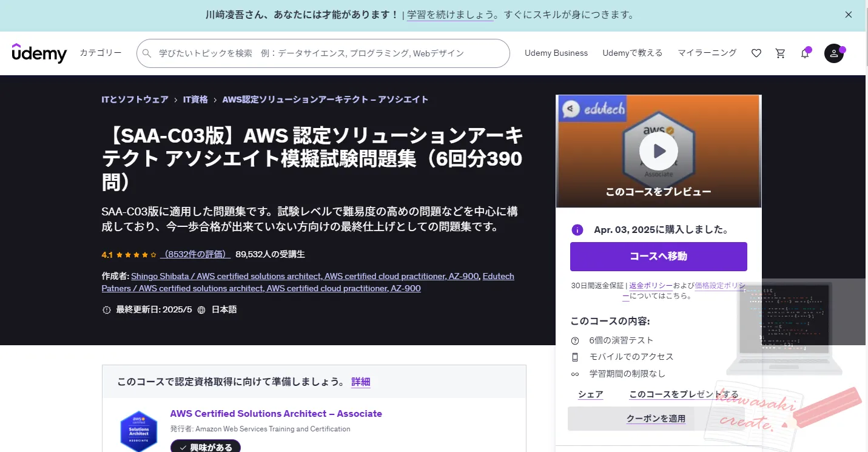The width and height of the screenshot is (868, 452).
Task: Open the user profile avatar
Action: point(834,53)
